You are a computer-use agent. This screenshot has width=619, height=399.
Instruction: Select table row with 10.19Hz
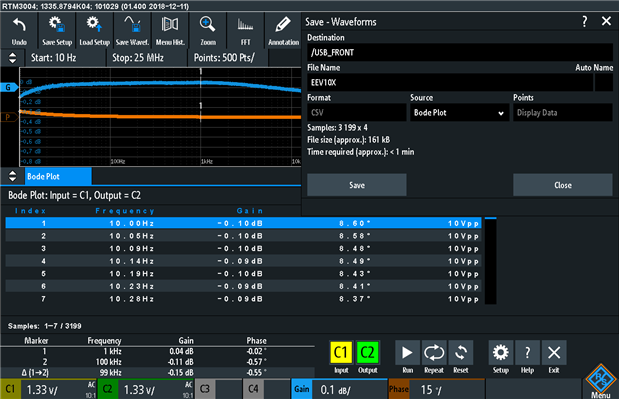coord(243,274)
